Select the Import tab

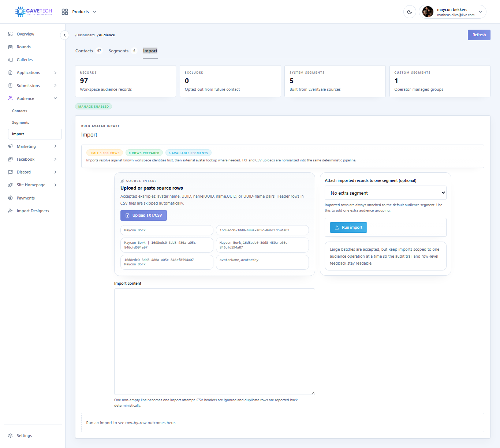tap(150, 51)
